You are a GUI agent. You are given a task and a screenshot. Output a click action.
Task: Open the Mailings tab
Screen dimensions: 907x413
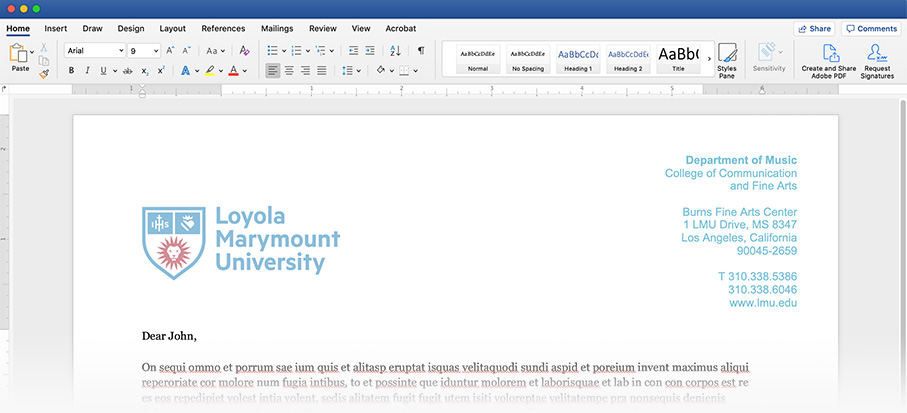(277, 28)
